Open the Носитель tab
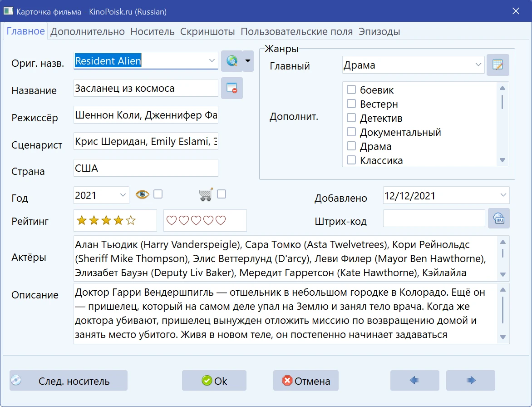 pyautogui.click(x=153, y=31)
